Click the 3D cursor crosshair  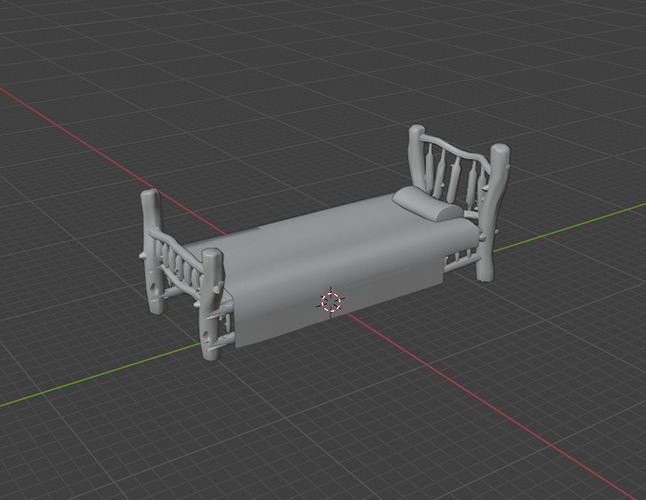[x=331, y=301]
